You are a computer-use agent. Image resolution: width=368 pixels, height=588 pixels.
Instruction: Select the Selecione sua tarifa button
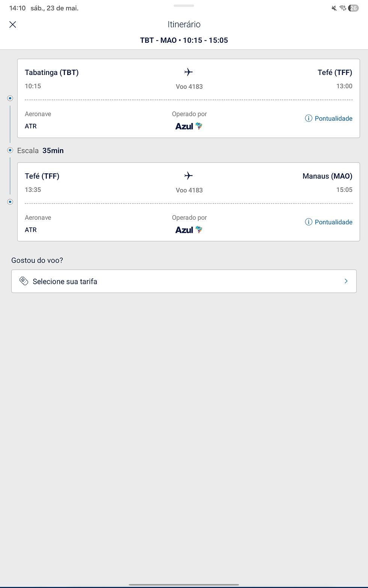tap(184, 281)
